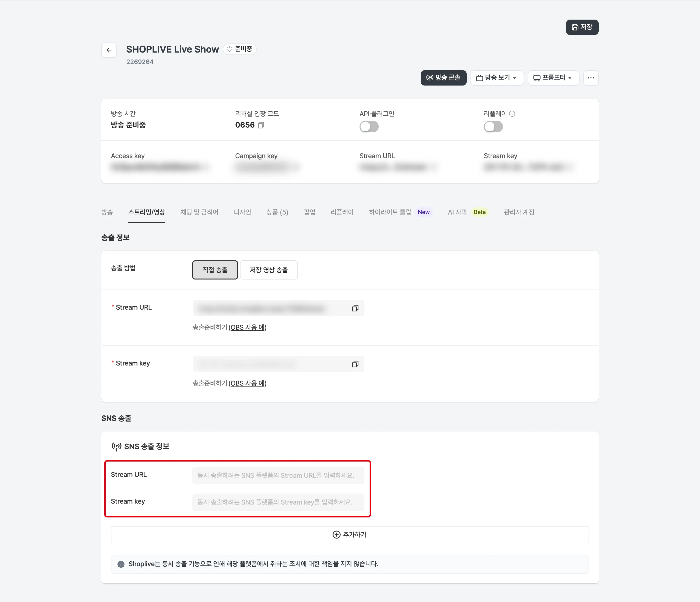
Task: Open OBS 사용 예 link under Stream key
Action: click(x=248, y=384)
